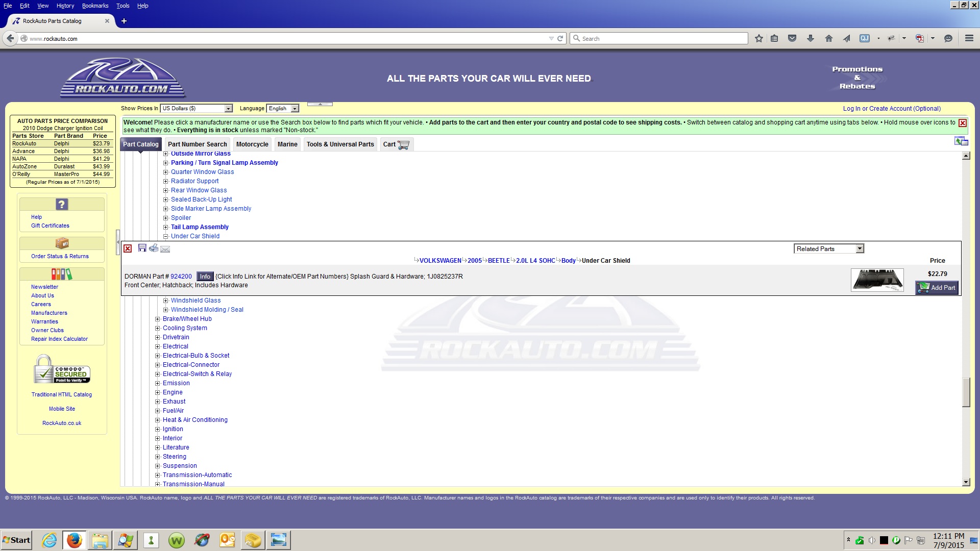Screen dimensions: 980x551
Task: Dismiss the green Welcome message banner
Action: [962, 123]
